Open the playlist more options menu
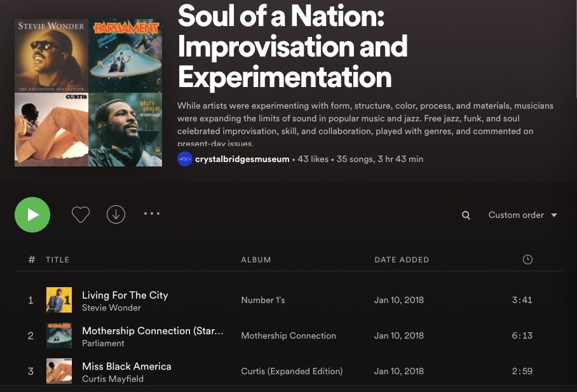Image resolution: width=577 pixels, height=392 pixels. click(x=152, y=213)
